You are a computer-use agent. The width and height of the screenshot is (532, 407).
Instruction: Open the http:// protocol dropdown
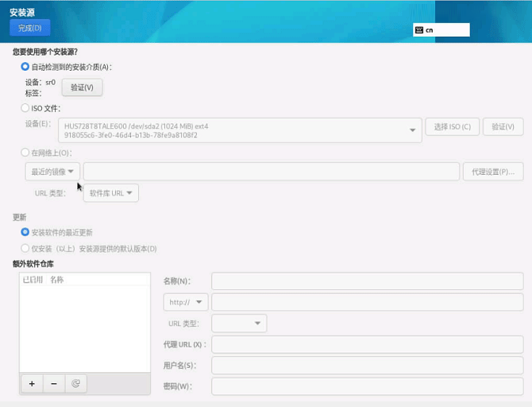click(186, 302)
